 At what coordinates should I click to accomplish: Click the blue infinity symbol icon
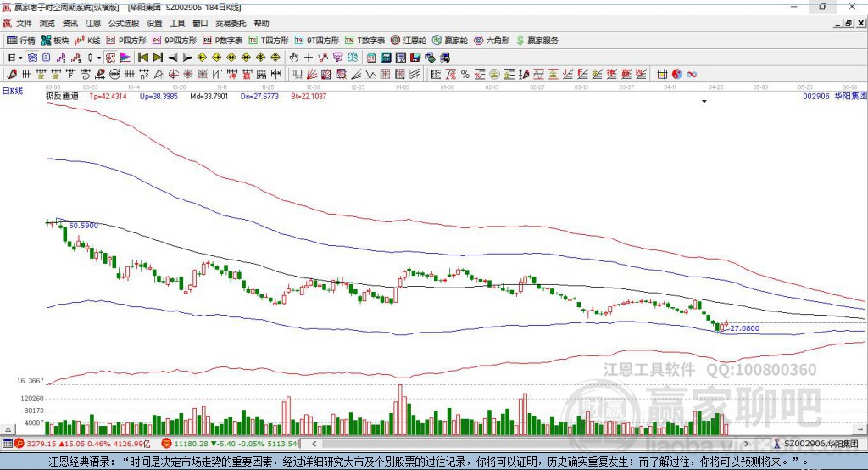coord(692,75)
